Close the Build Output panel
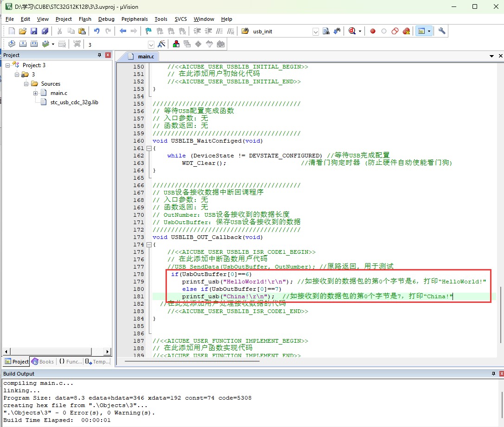This screenshot has width=504, height=427. click(x=501, y=373)
